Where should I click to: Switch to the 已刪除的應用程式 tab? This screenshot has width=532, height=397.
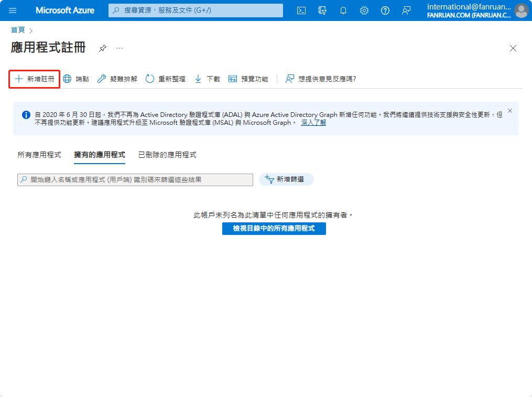click(x=167, y=155)
